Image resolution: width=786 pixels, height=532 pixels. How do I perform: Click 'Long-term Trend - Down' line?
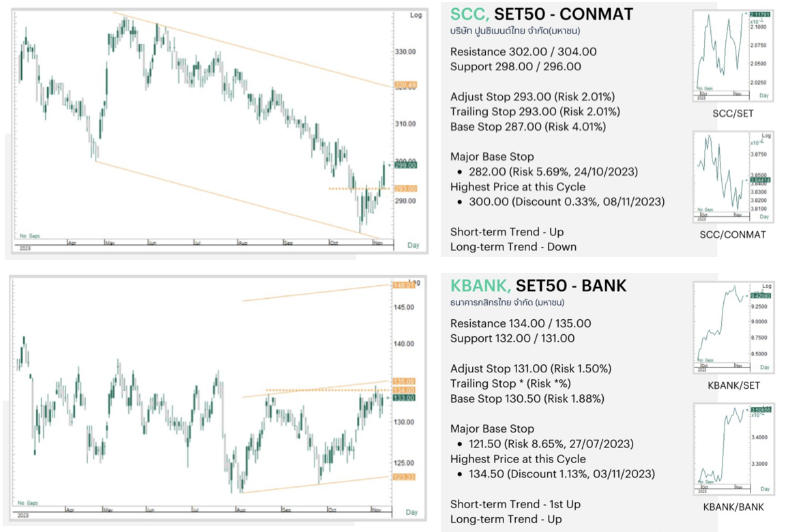[x=513, y=247]
